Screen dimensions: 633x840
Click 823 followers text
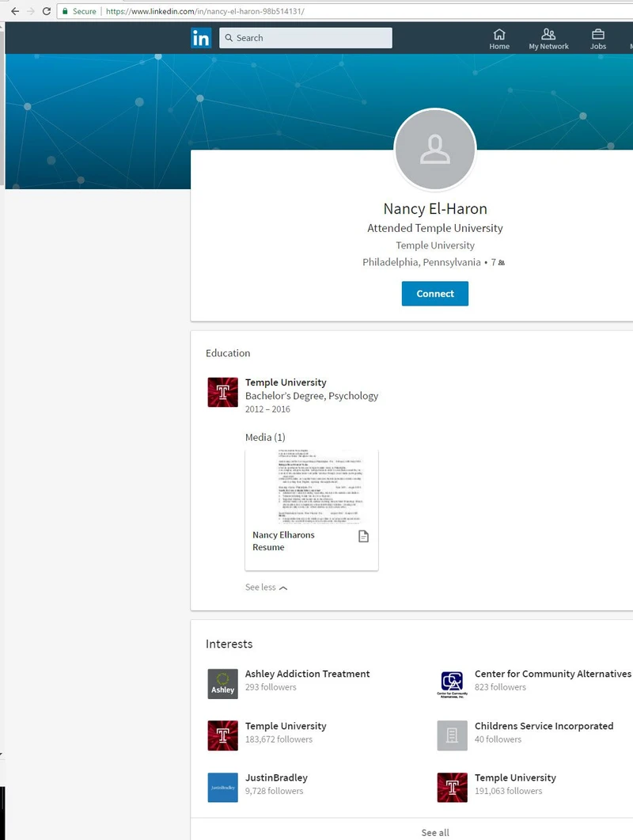500,687
